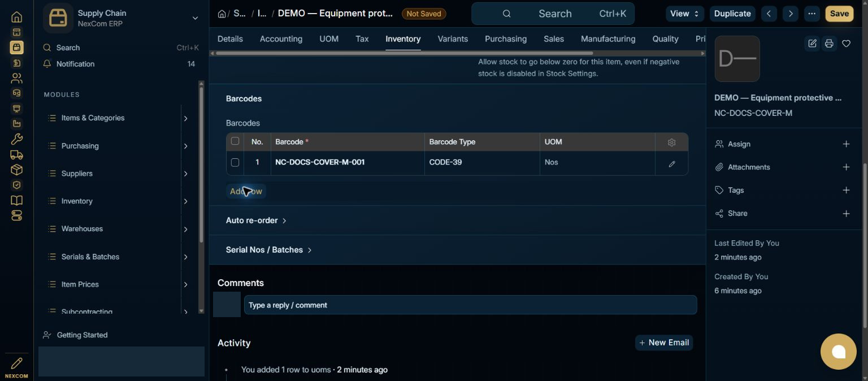
Task: Switch to the Sales tab
Action: [554, 39]
